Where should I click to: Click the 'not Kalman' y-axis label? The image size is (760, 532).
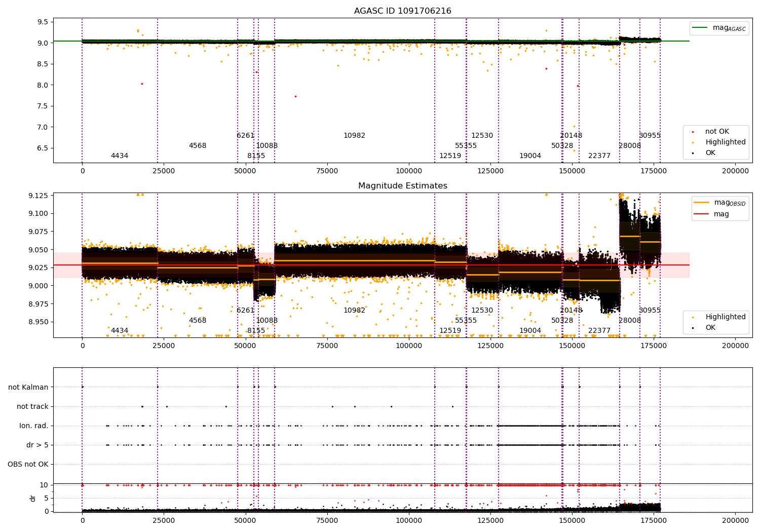tap(28, 388)
